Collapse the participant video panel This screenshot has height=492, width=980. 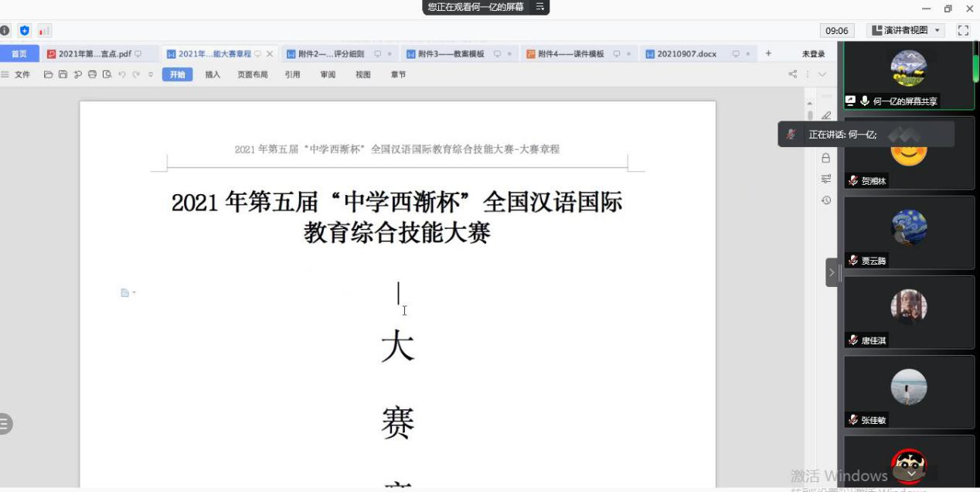point(832,272)
